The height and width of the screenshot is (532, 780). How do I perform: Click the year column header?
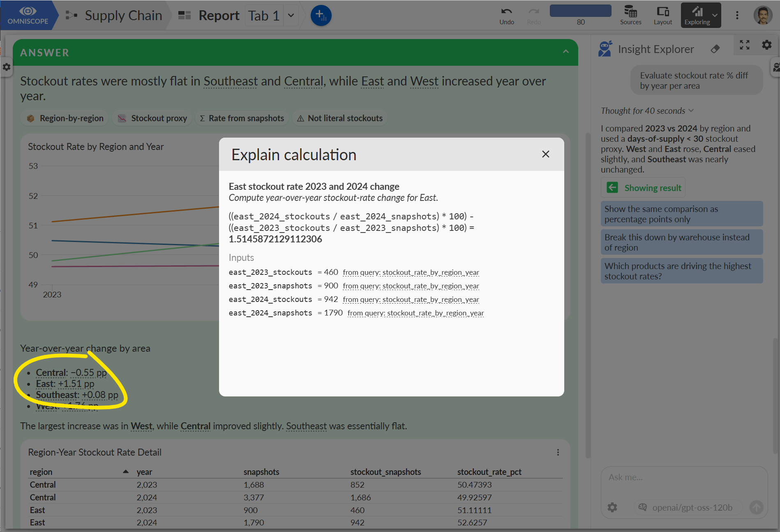tap(144, 472)
